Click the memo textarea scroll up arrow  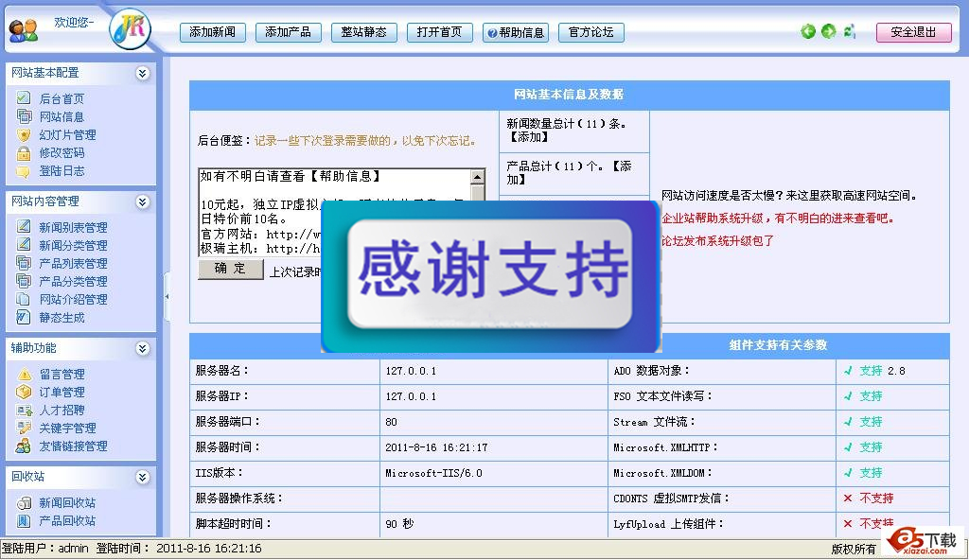(477, 177)
